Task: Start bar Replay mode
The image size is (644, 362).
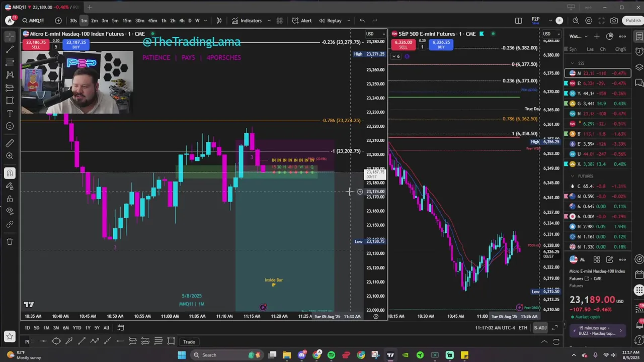Action: pos(330,21)
